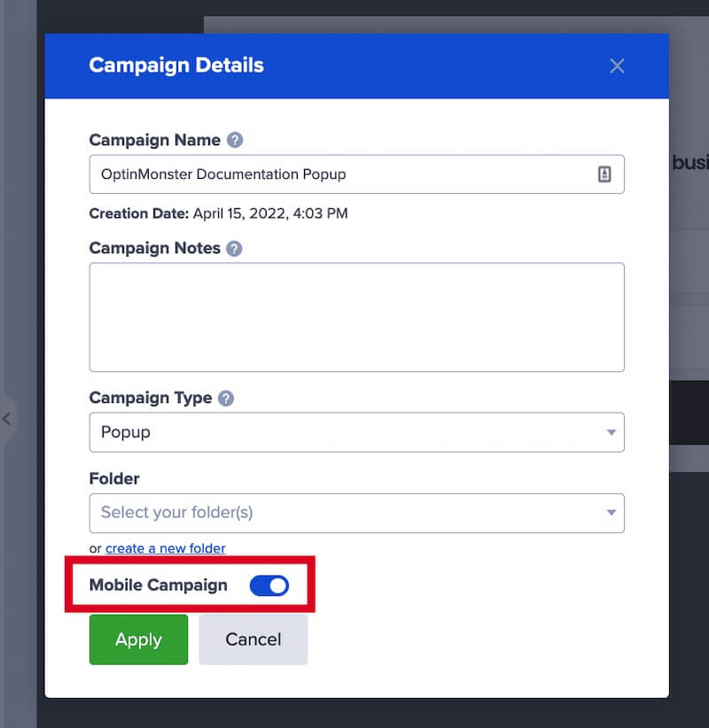Screen dimensions: 709x728
Task: Dismiss the dialog with the X icon
Action: [617, 66]
